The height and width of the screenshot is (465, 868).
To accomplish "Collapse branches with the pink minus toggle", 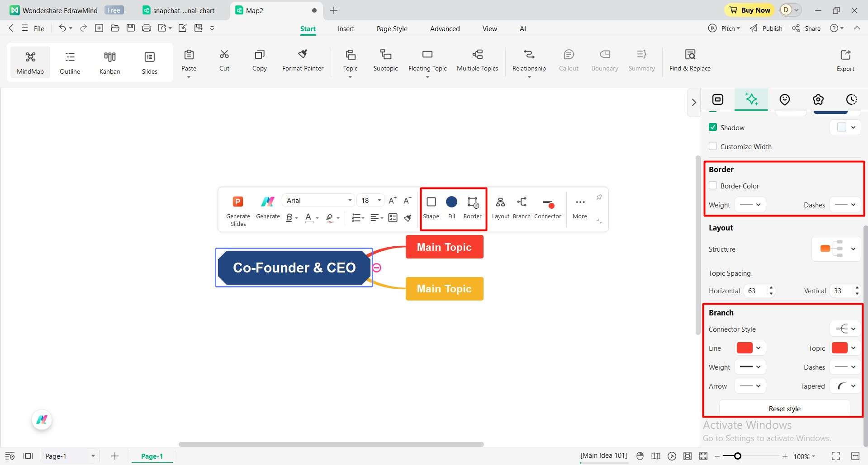I will 377,268.
